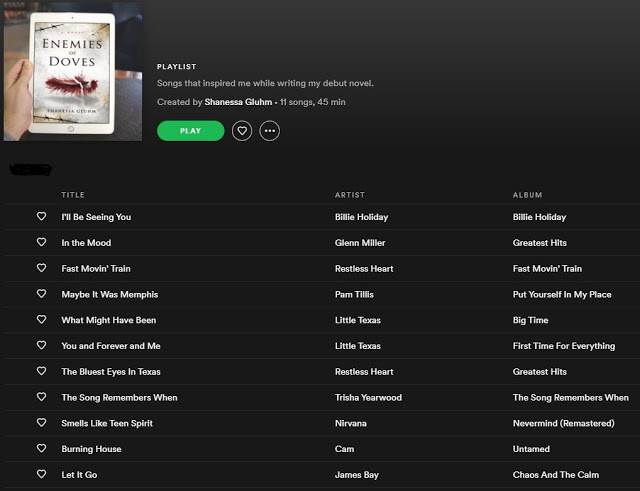Heart the Let It Go track
This screenshot has width=640, height=491.
point(41,474)
